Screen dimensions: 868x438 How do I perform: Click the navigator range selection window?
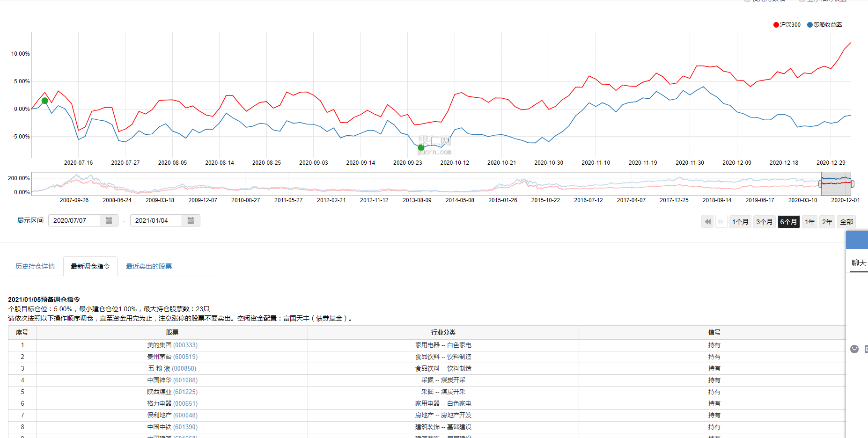pos(836,184)
